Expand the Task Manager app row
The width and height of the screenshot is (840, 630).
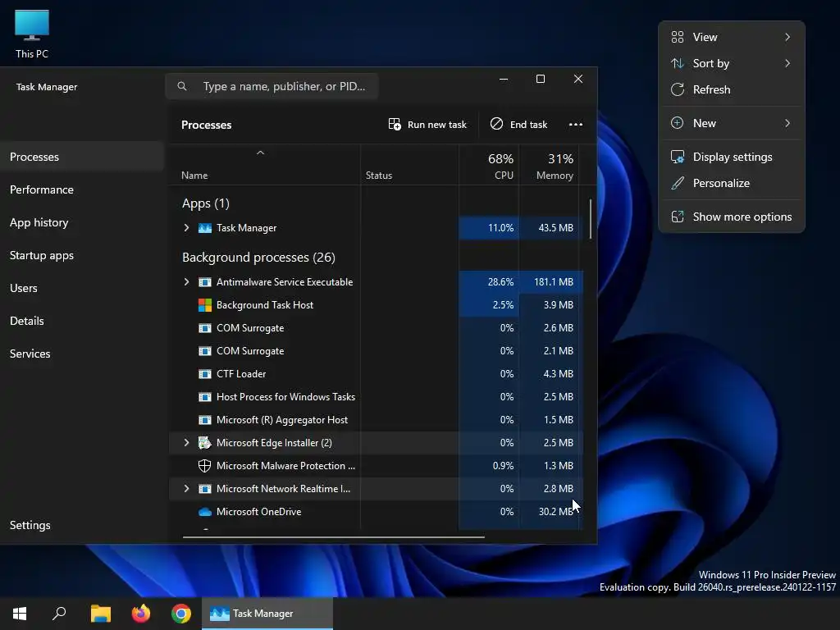point(186,228)
